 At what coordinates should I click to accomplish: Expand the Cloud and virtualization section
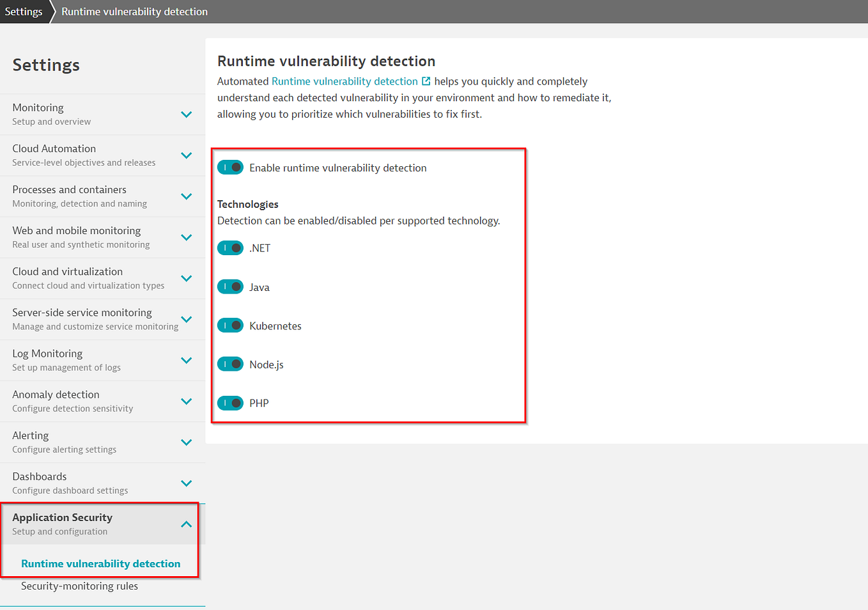pos(186,278)
